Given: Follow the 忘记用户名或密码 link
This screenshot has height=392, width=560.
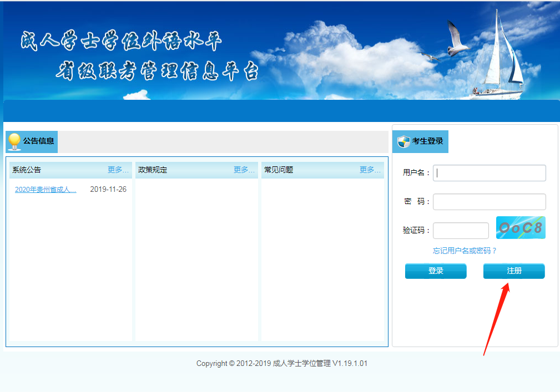Looking at the screenshot, I should pyautogui.click(x=465, y=251).
